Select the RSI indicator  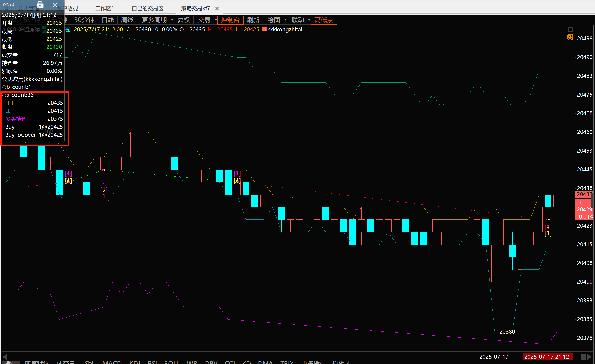152,362
